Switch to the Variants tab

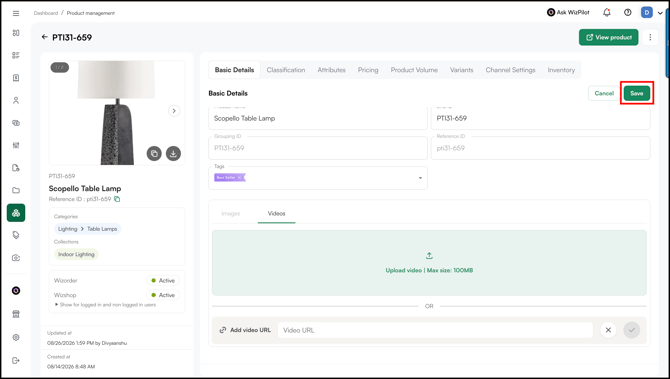[x=461, y=70]
